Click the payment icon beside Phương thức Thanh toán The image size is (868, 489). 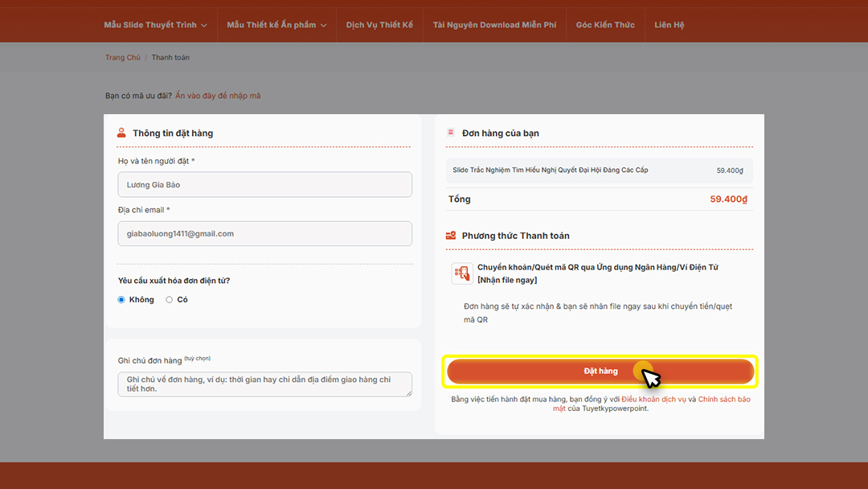451,236
